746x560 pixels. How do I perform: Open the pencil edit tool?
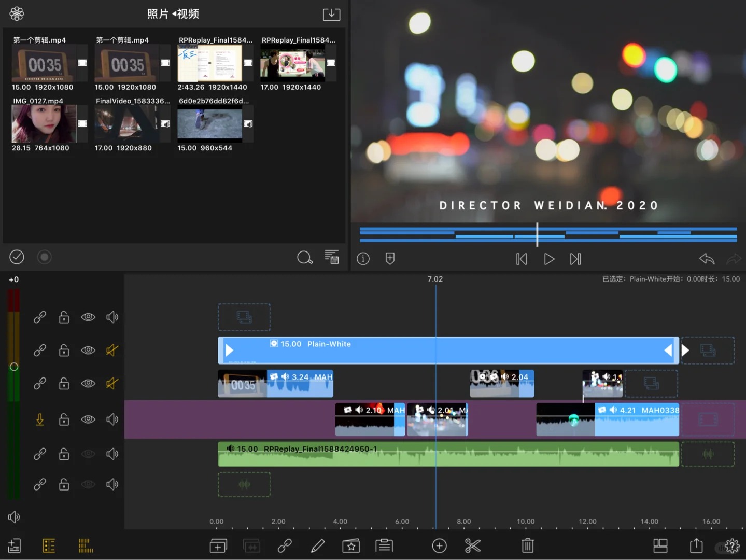[317, 545]
